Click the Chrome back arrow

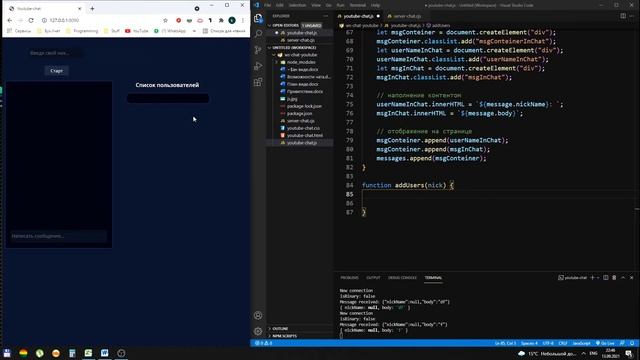click(x=10, y=20)
